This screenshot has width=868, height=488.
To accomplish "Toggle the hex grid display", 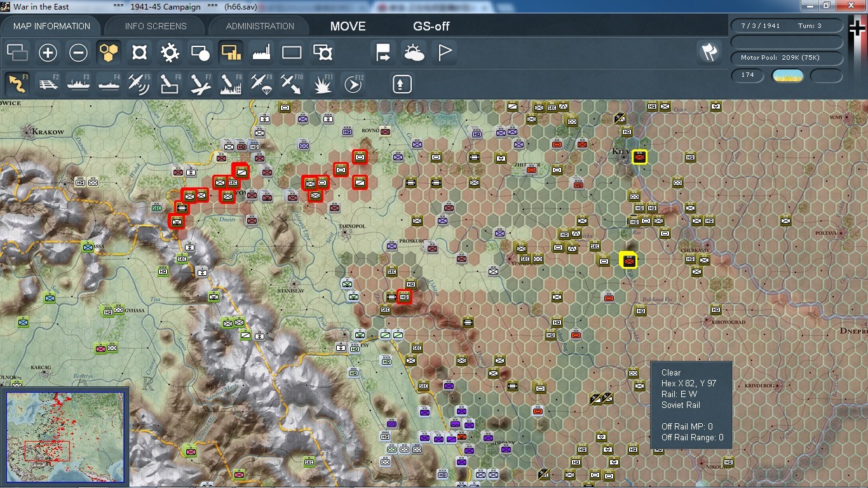I will click(x=109, y=52).
